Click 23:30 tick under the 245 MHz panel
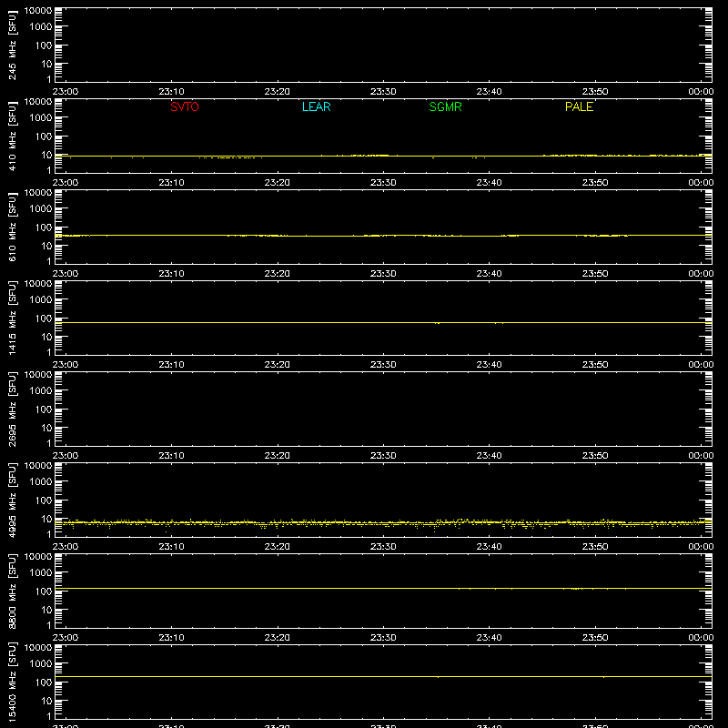This screenshot has height=728, width=728. [383, 92]
